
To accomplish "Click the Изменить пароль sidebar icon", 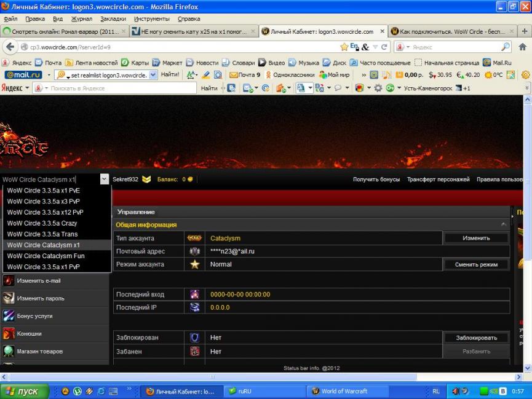I will coord(9,298).
